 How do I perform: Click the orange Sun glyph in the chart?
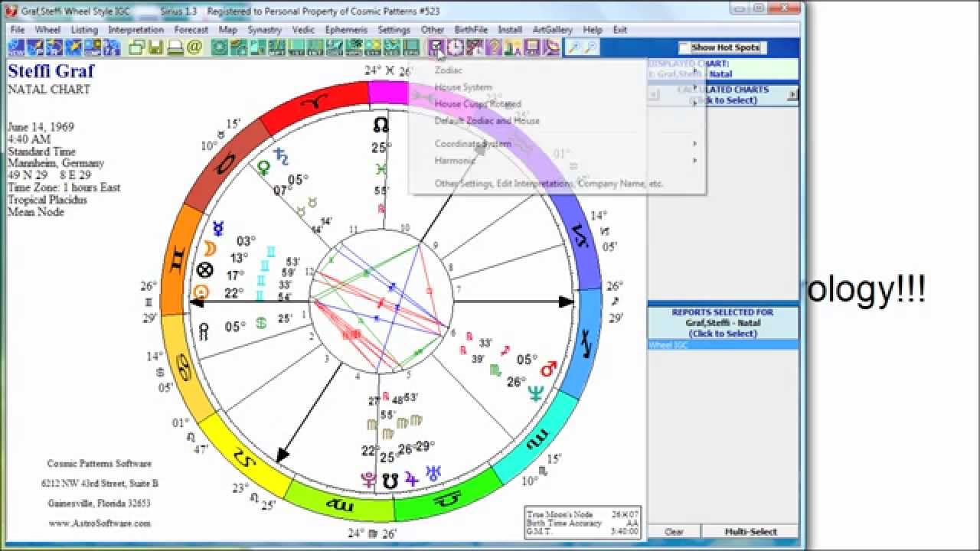pos(201,292)
